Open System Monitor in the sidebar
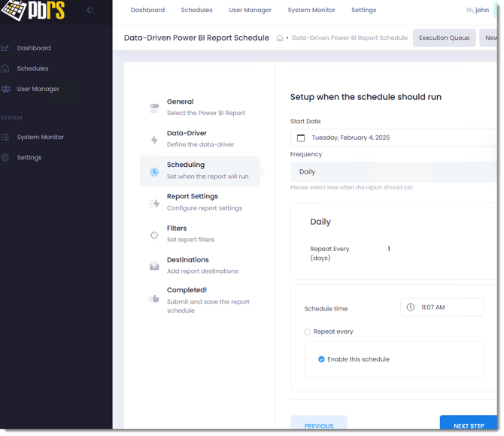The width and height of the screenshot is (504, 436). pyautogui.click(x=40, y=138)
